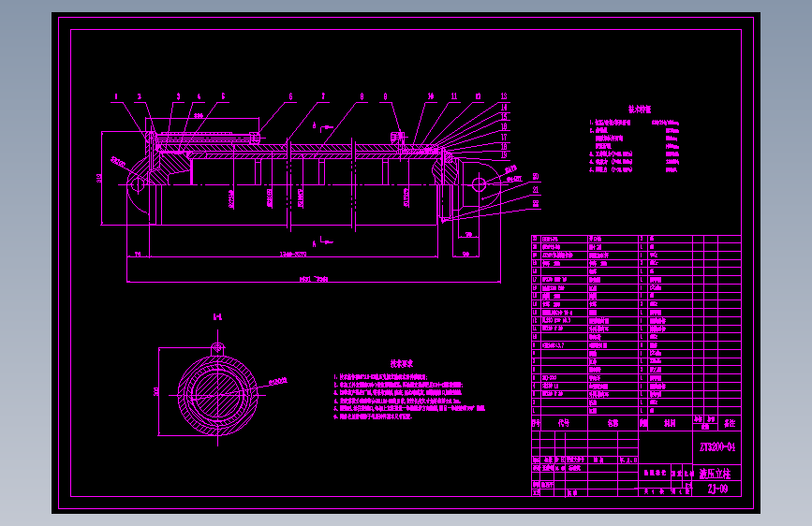This screenshot has height=526, width=812.
Task: Click the circular cross-section view drawing
Action: (217, 395)
